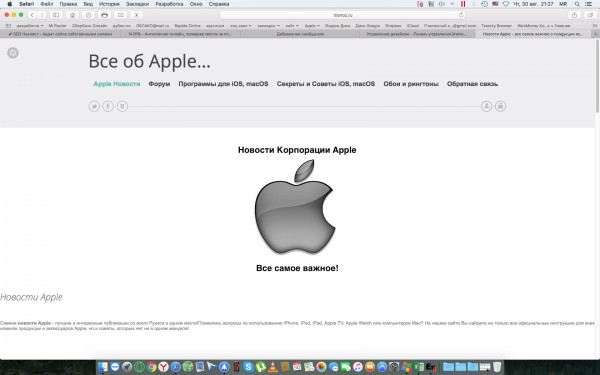Open the Facebook social icon on page
Screen dimensions: 600x375
coord(108,106)
